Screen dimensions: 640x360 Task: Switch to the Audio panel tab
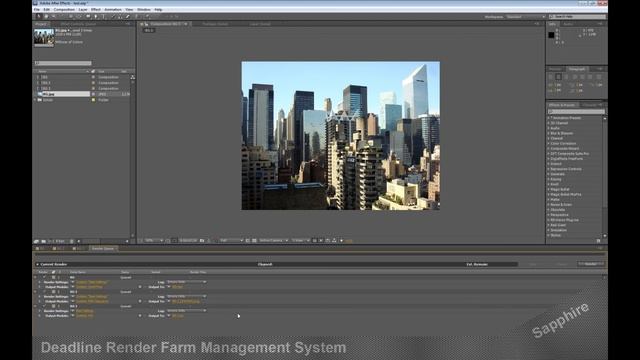tap(568, 24)
